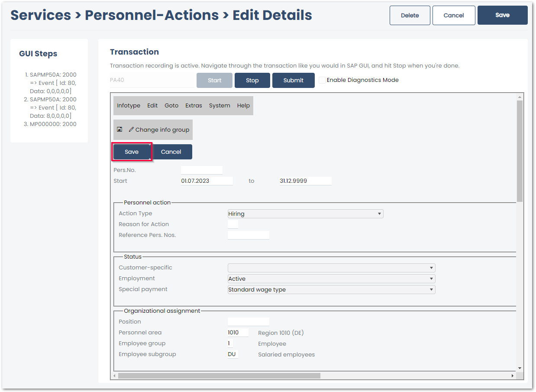
Task: Click the Services breadcrumb link
Action: point(41,15)
